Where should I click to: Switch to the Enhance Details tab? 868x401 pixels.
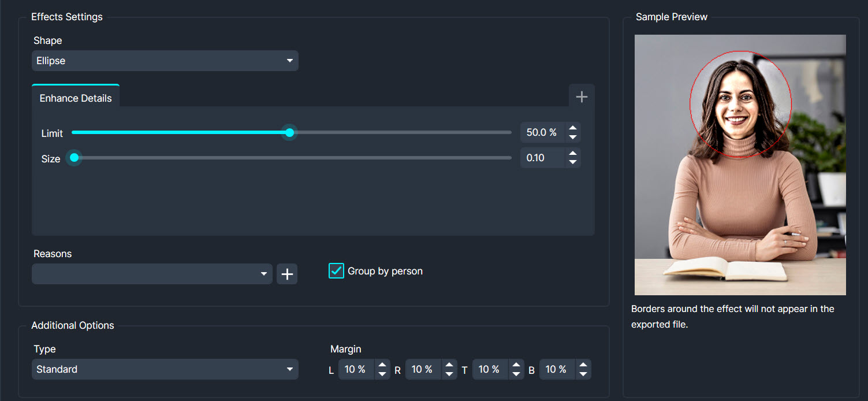(75, 98)
